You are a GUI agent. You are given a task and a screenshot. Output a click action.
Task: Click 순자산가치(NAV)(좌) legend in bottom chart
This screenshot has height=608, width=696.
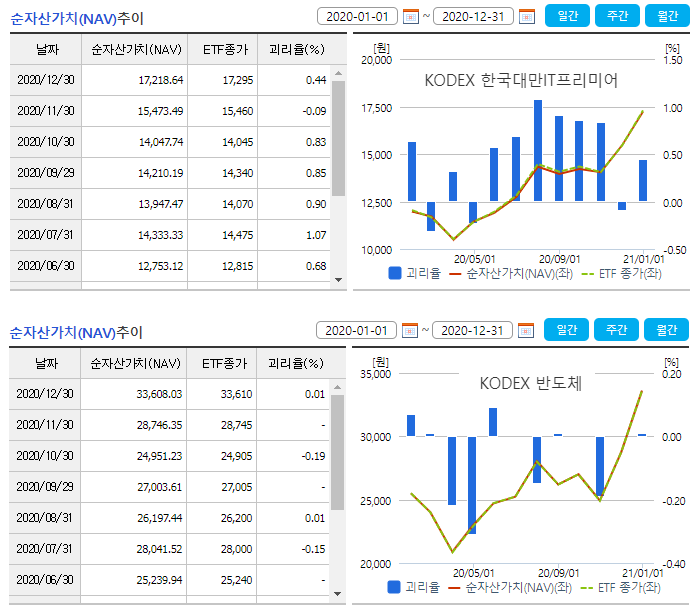click(x=510, y=588)
